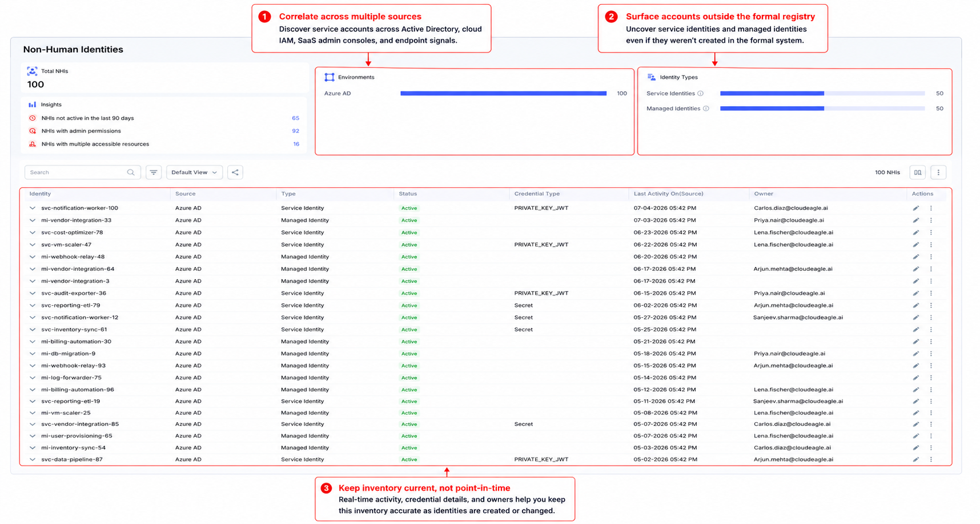980x524 pixels.
Task: Expand the svc-data-pipeline-87 row
Action: (x=33, y=459)
